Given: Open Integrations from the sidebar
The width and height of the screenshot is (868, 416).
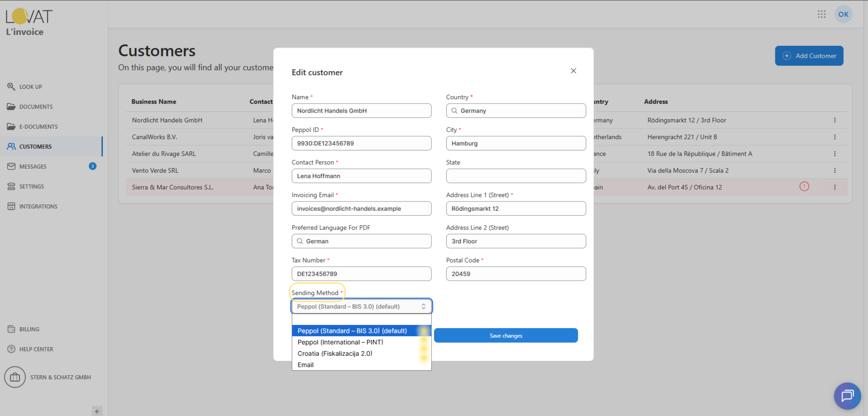Looking at the screenshot, I should 38,206.
